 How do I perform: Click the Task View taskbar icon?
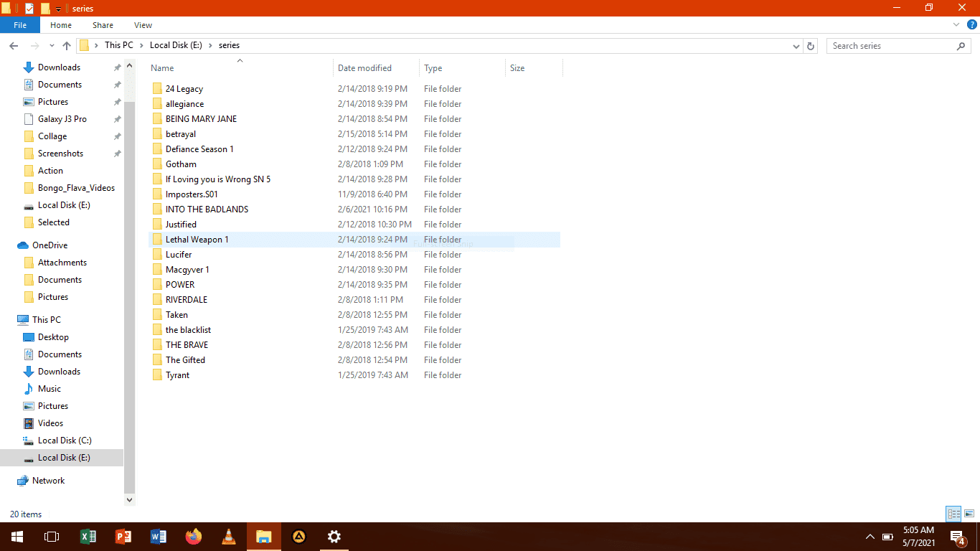click(52, 536)
